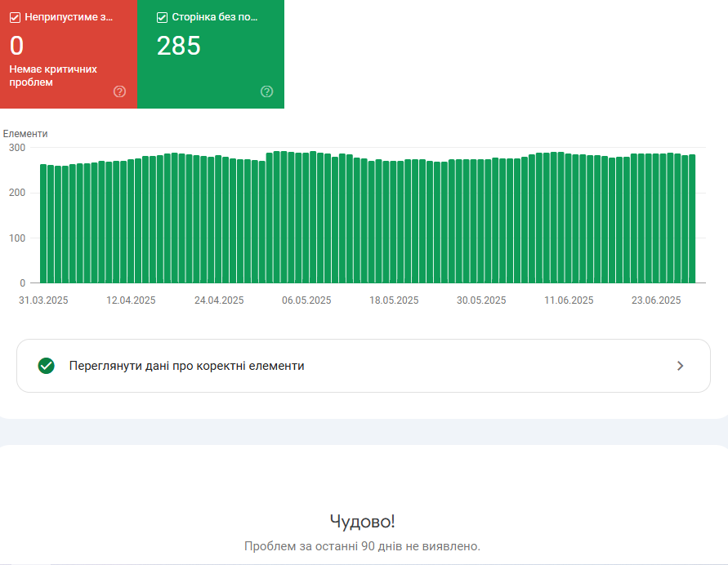This screenshot has height=565, width=728.
Task: Click the 200 y-axis value
Action: [17, 193]
